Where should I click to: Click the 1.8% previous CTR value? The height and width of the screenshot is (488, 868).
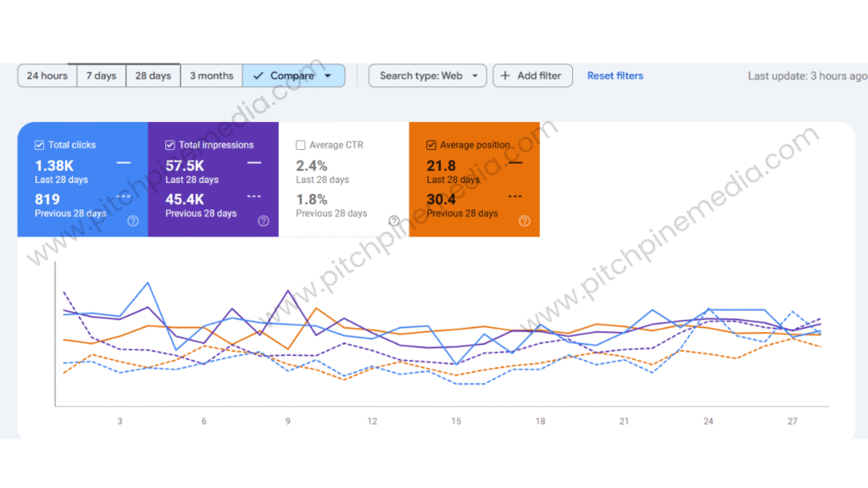312,199
